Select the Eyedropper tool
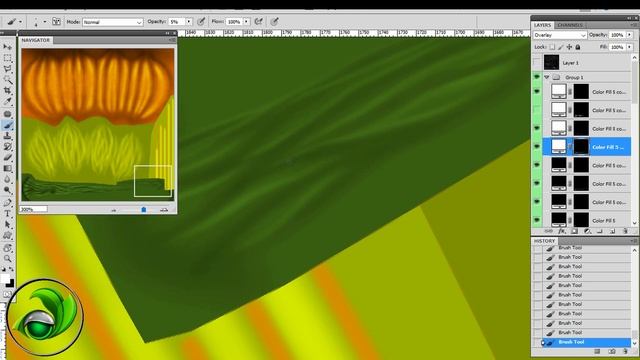The width and height of the screenshot is (640, 360). (x=7, y=101)
